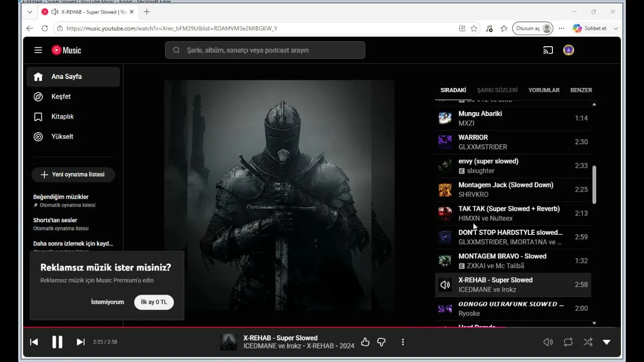Play envy (super slowed) from queue
Image resolution: width=644 pixels, height=362 pixels.
pos(513,166)
